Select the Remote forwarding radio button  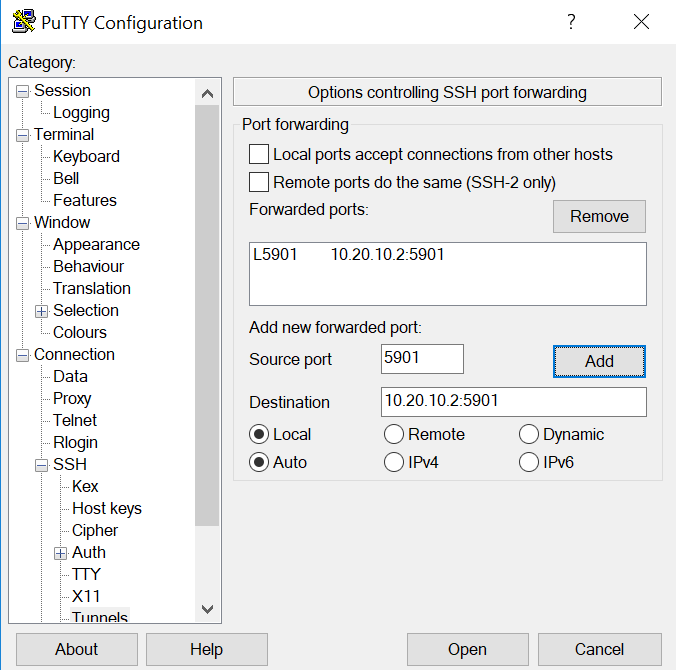[x=394, y=434]
